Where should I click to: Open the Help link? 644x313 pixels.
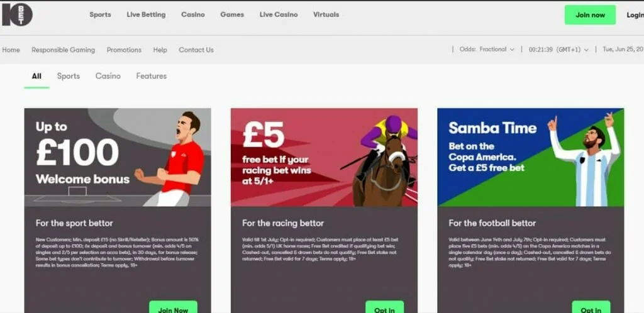160,50
